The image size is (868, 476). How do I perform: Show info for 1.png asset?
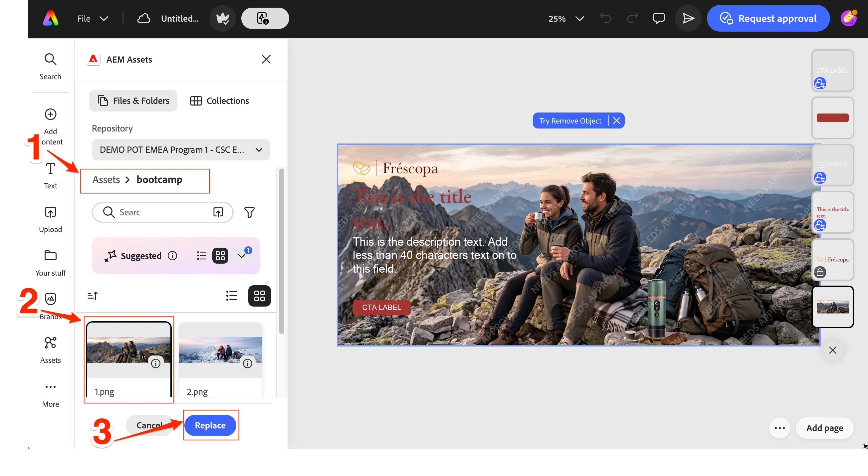click(x=155, y=363)
